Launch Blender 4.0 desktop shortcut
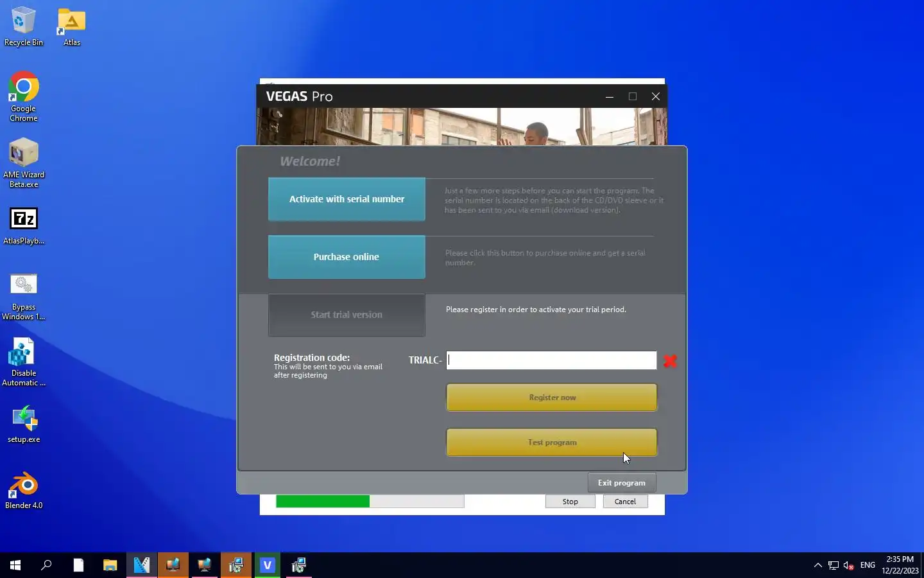The width and height of the screenshot is (924, 578). coord(24,491)
